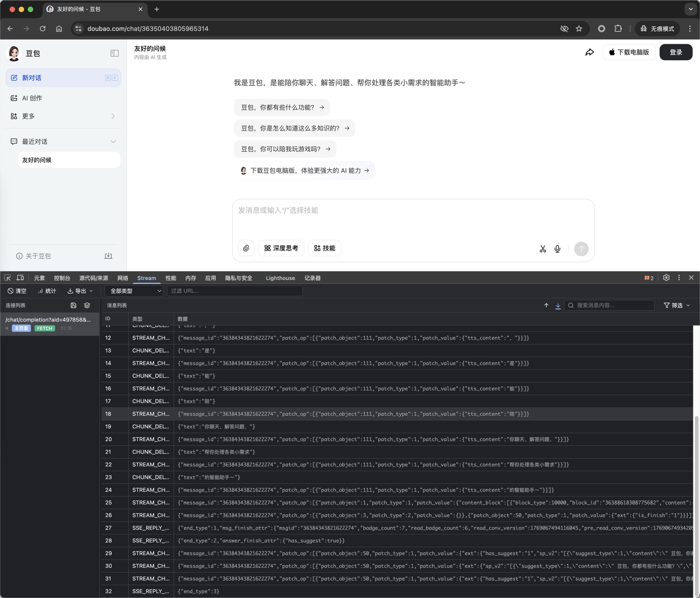
Task: Click the browser extensions puzzle icon
Action: [618, 29]
